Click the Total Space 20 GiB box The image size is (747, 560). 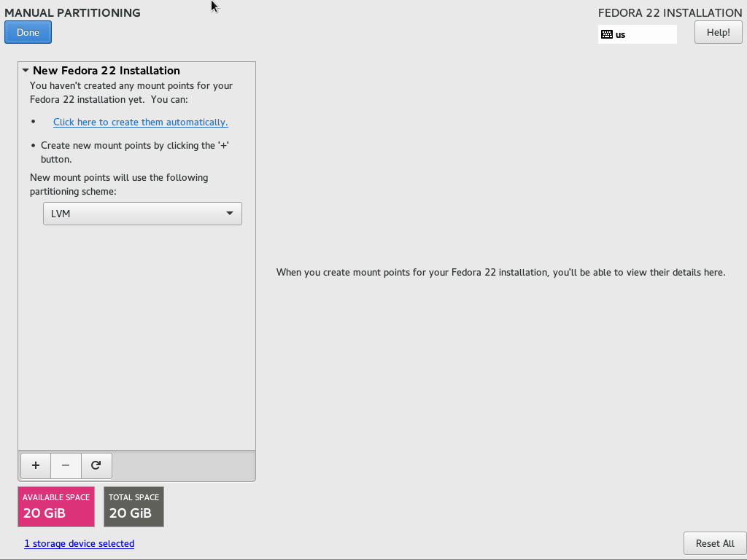click(x=134, y=507)
